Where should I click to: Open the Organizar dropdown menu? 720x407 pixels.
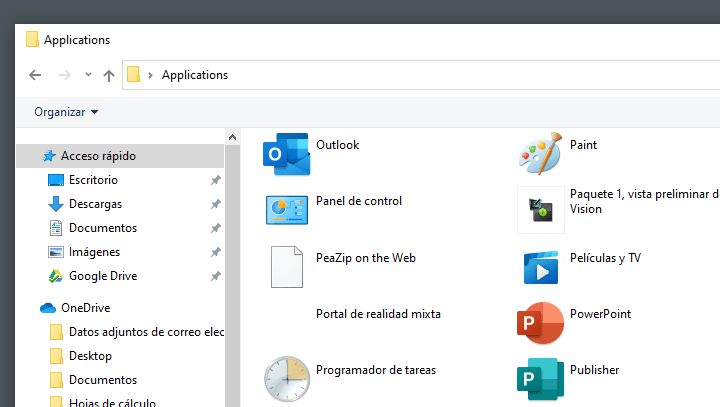pos(66,112)
